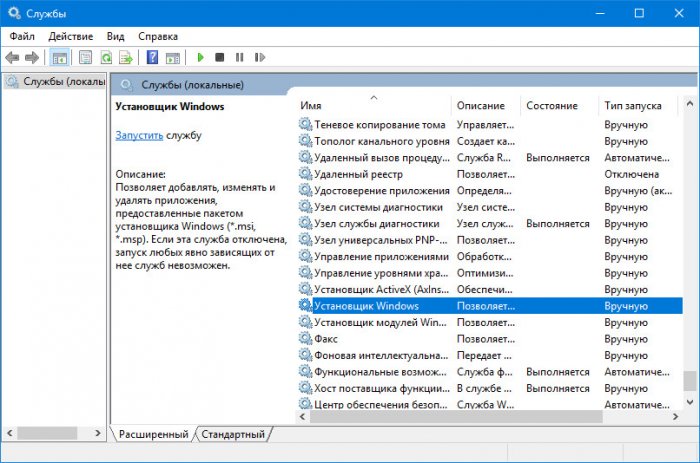This screenshot has width=700, height=463.
Task: Select Службы (локальные) tree node
Action: coord(56,81)
